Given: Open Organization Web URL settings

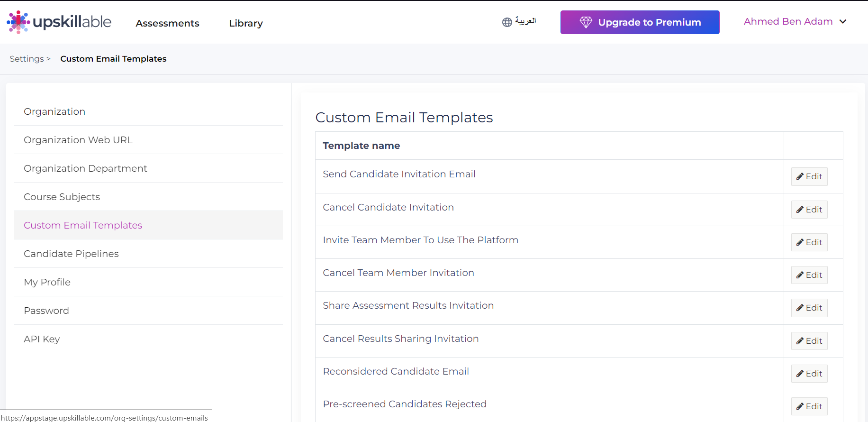Looking at the screenshot, I should [x=148, y=140].
